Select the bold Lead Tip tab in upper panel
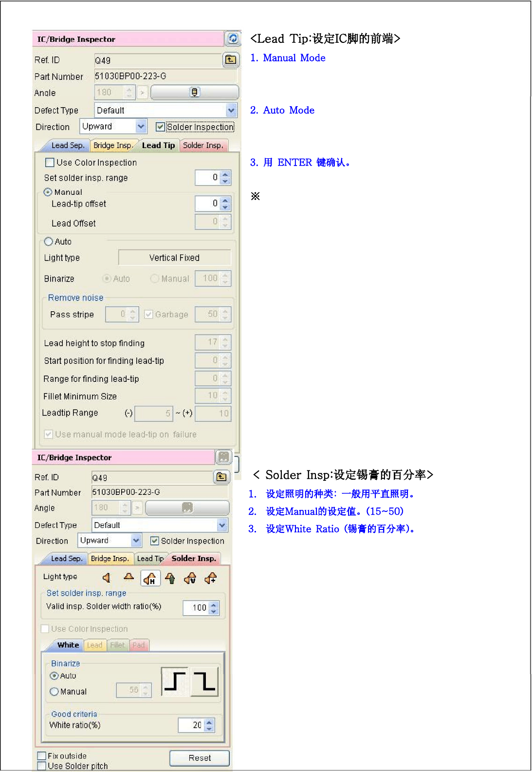This screenshot has width=532, height=772. click(158, 145)
